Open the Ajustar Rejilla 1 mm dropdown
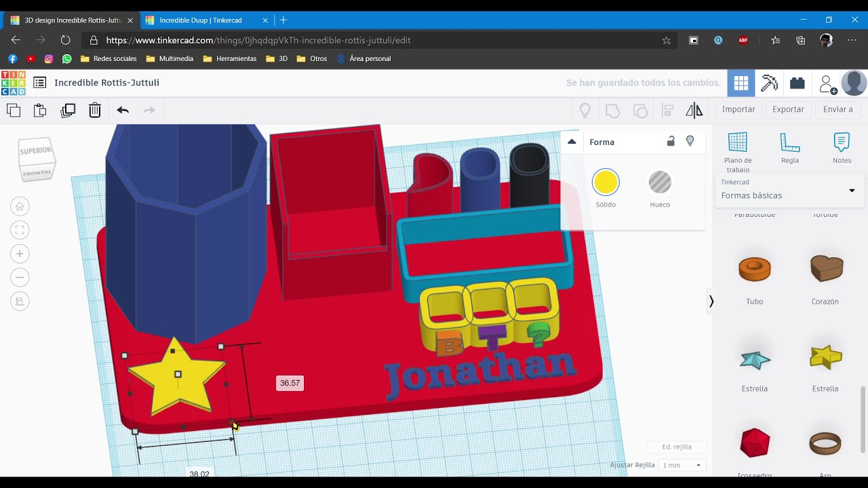 click(x=682, y=465)
